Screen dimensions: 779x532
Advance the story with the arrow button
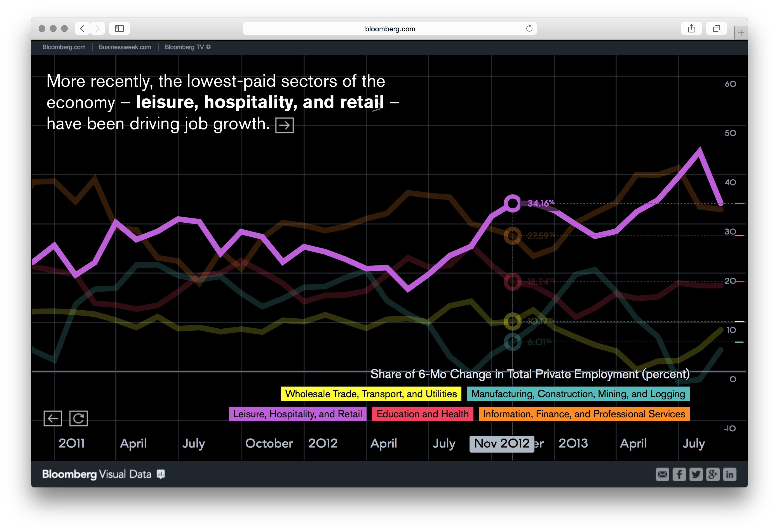tap(285, 125)
